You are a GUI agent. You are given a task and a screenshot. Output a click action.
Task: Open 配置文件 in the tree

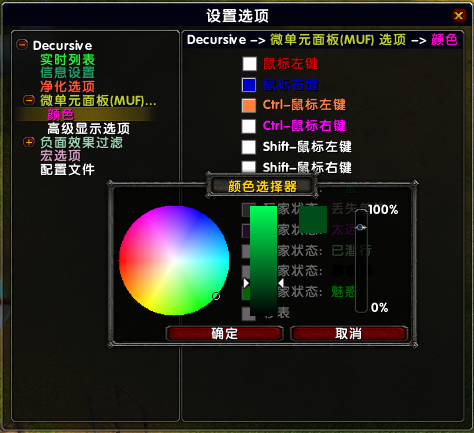pos(68,170)
